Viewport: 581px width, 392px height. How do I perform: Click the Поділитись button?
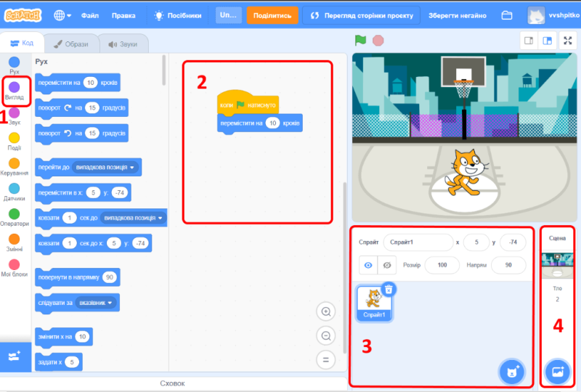coord(272,15)
